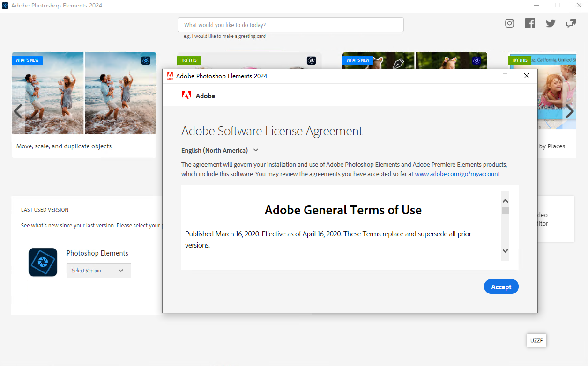The width and height of the screenshot is (588, 366).
Task: Click the license text scroll down arrow
Action: pos(505,251)
